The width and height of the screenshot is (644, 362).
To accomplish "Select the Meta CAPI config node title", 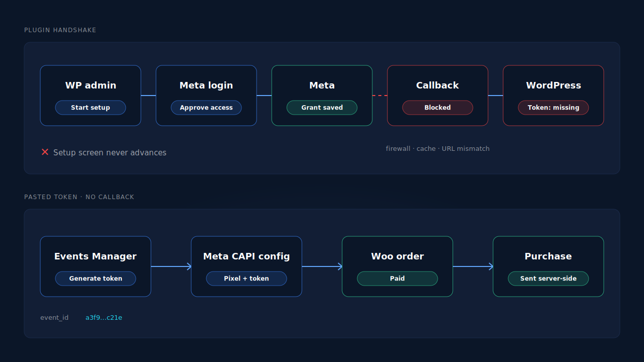I will pyautogui.click(x=247, y=256).
